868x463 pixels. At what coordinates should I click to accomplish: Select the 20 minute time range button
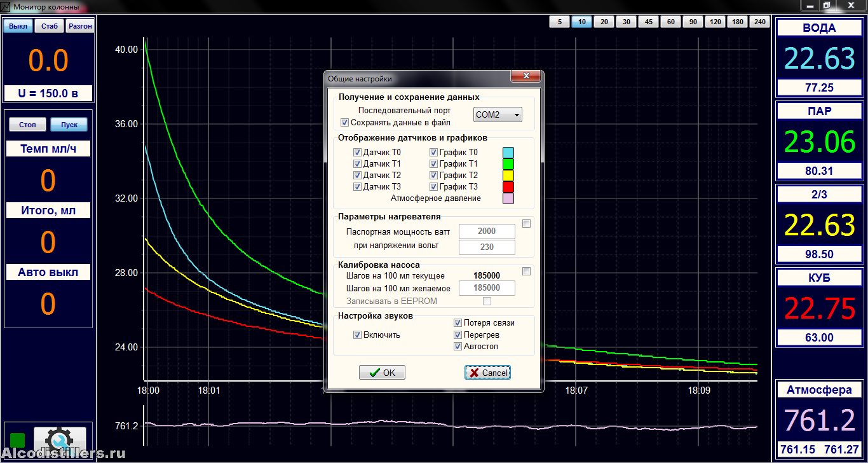(x=604, y=22)
